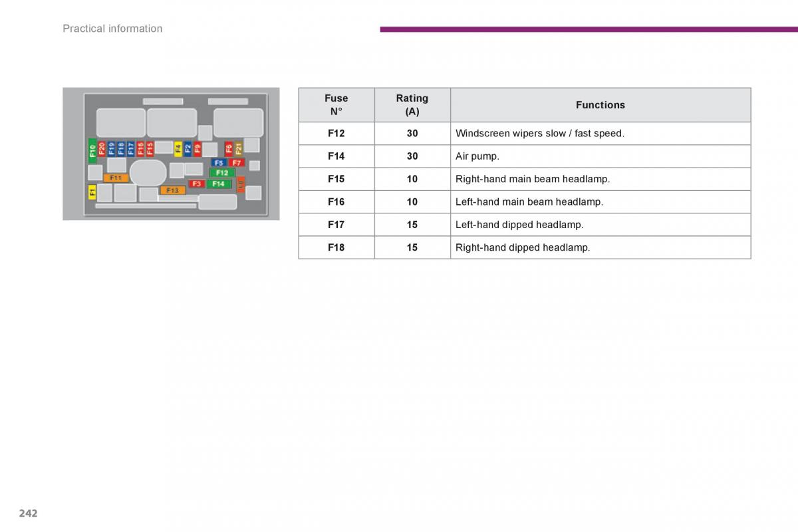This screenshot has width=798, height=532.
Task: Click green fuse F10 in the diagram
Action: (x=92, y=151)
